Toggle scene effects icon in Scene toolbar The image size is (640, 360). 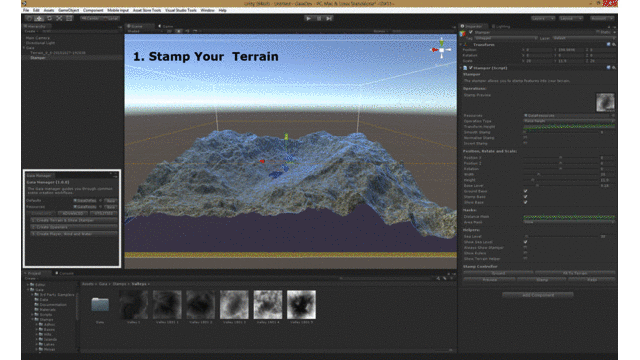click(195, 31)
